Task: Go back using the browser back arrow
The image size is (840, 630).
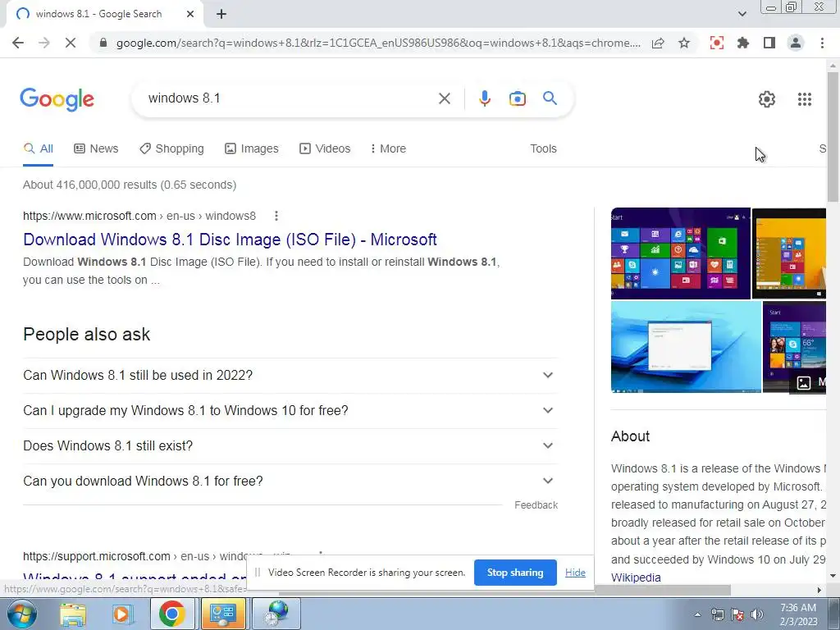Action: [x=18, y=43]
